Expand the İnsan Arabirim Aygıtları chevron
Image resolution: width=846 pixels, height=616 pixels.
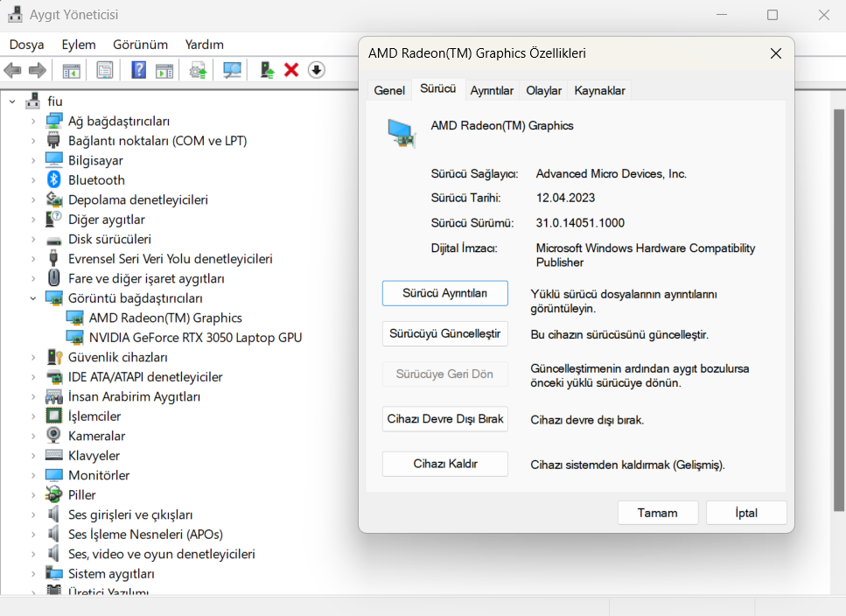click(x=33, y=397)
